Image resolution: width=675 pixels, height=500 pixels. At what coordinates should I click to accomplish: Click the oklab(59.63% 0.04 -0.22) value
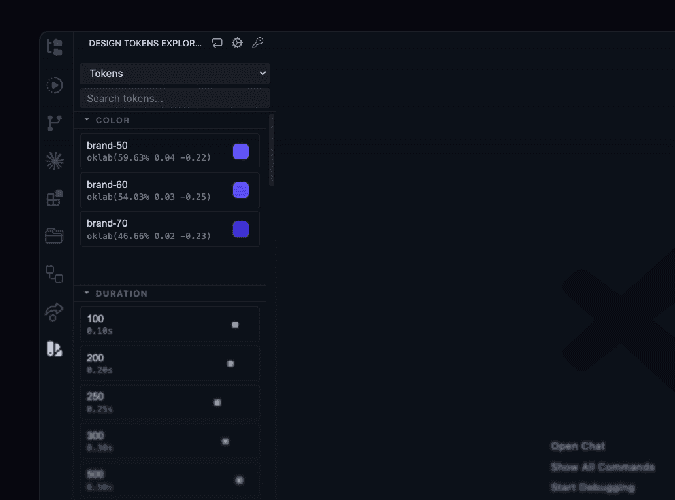pos(149,158)
